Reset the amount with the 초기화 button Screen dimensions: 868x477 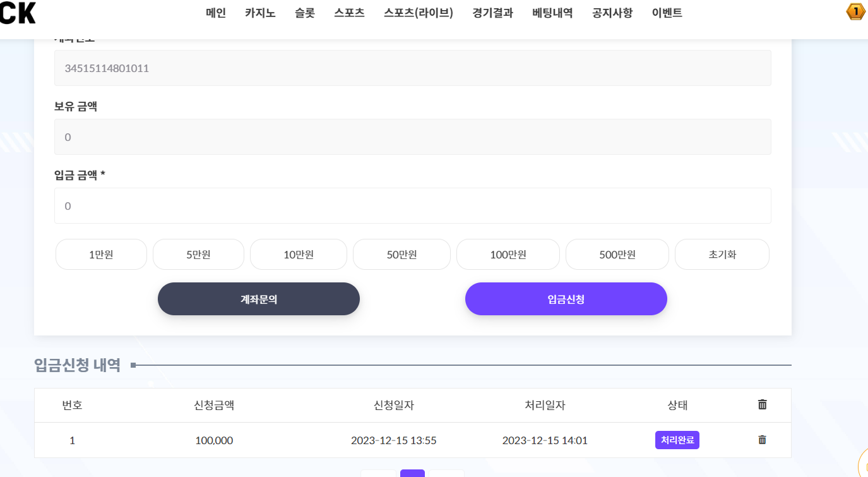pos(722,255)
